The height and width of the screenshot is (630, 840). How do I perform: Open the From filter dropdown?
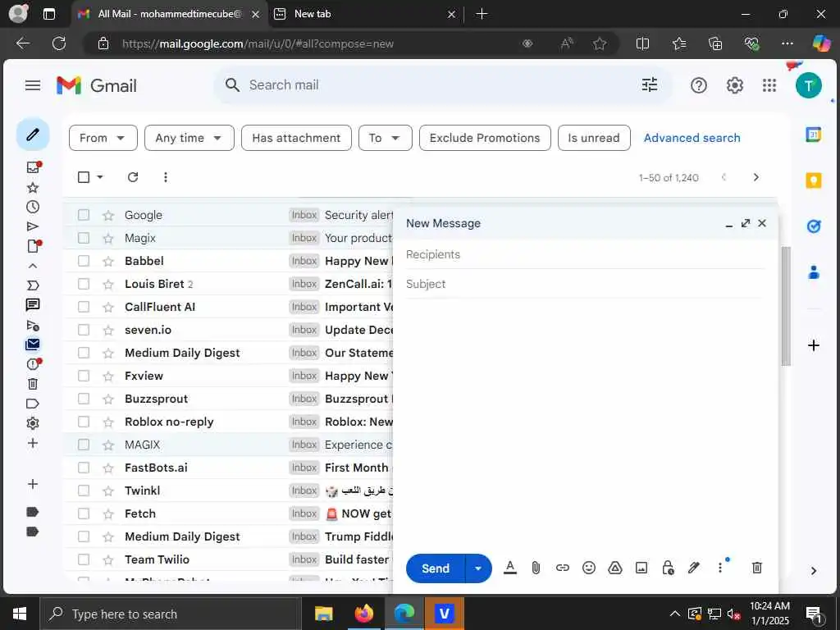pyautogui.click(x=103, y=138)
